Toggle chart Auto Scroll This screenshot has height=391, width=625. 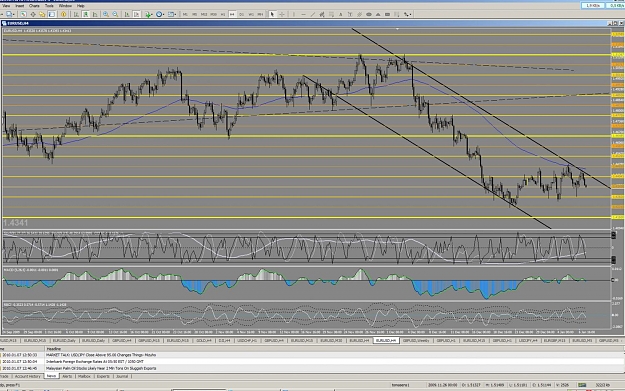(x=127, y=14)
